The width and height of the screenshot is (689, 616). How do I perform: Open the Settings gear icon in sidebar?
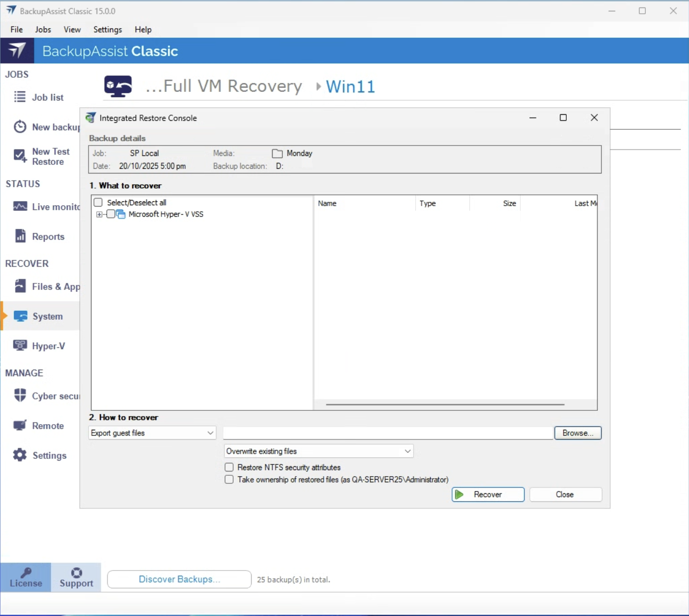(20, 455)
